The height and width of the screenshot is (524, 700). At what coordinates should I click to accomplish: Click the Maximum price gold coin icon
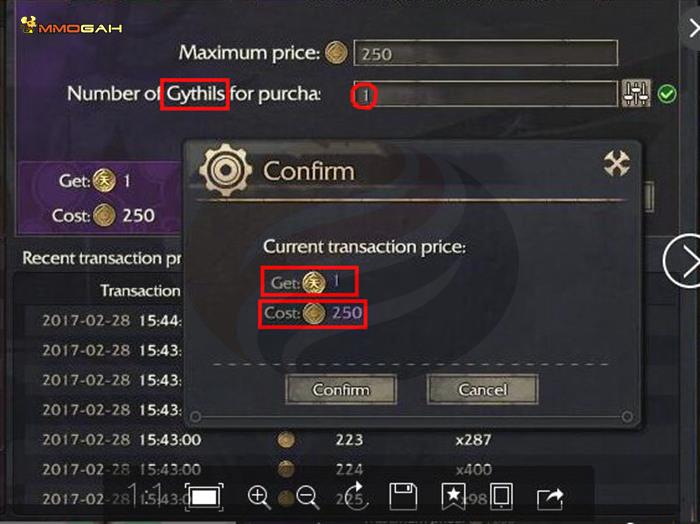click(x=338, y=53)
